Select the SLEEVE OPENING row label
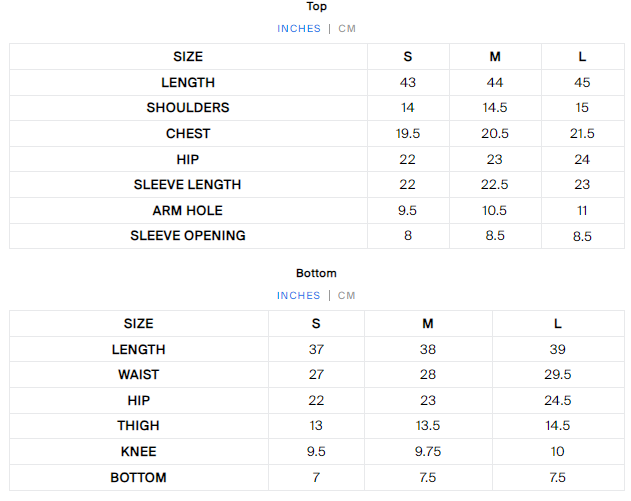 [188, 236]
